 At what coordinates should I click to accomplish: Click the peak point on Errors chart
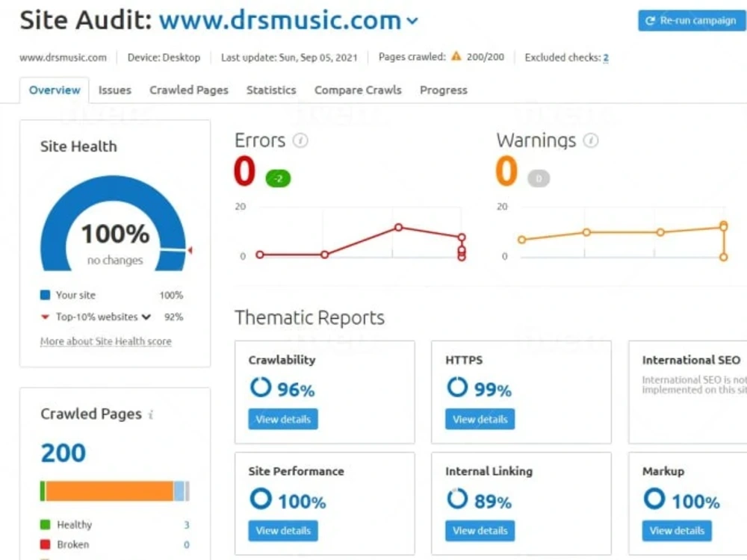click(398, 228)
